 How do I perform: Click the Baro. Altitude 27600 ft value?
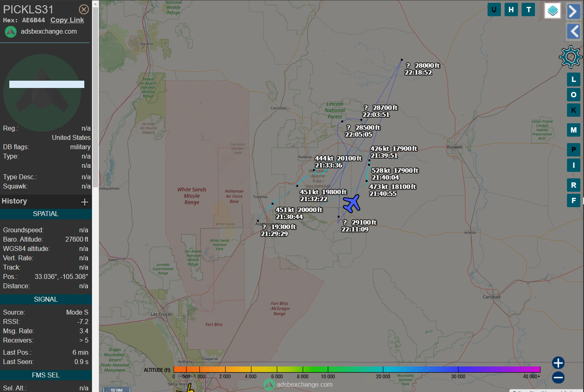77,240
